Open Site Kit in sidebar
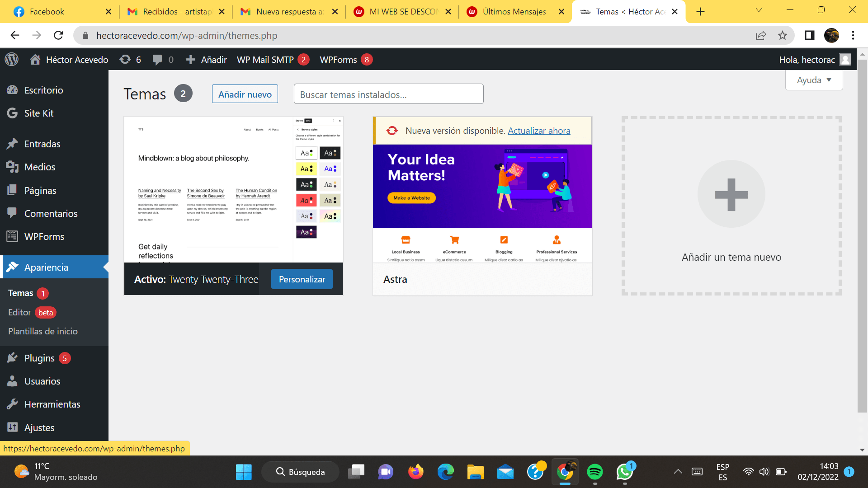 54,113
